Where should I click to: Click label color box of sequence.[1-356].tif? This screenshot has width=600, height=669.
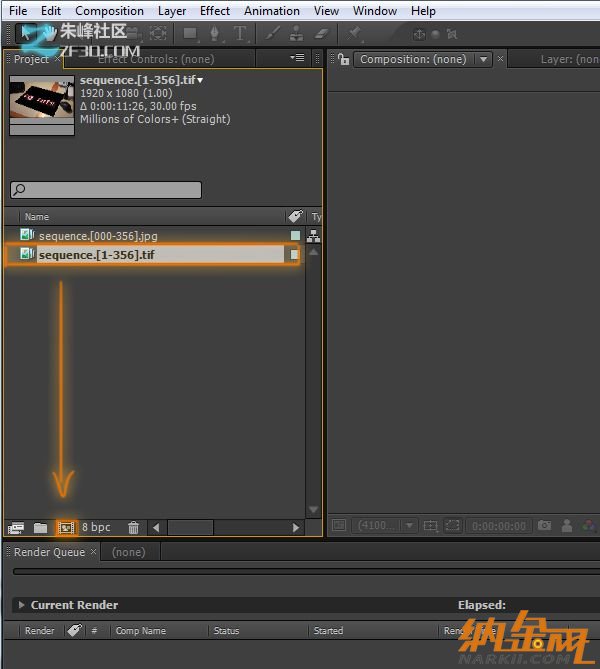pyautogui.click(x=295, y=255)
